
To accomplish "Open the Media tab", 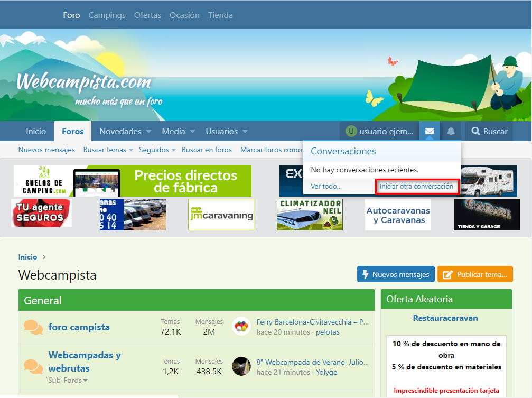I will point(173,132).
